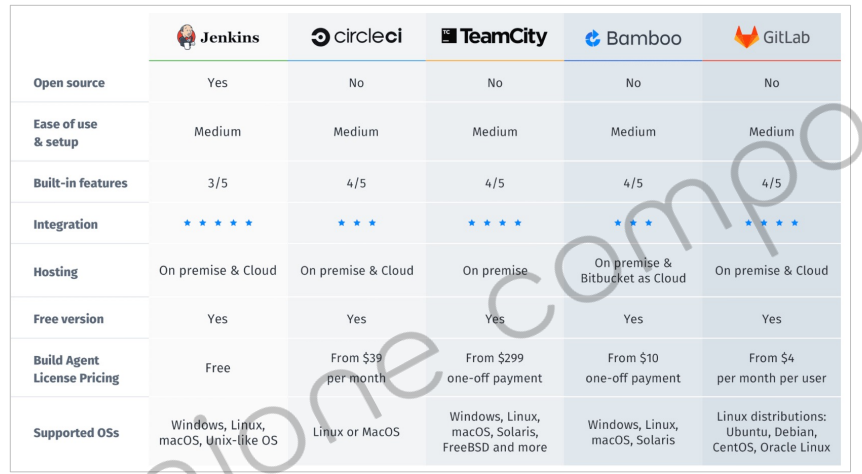862x474 pixels.
Task: Select the Build Agent License Pricing label
Action: [76, 369]
